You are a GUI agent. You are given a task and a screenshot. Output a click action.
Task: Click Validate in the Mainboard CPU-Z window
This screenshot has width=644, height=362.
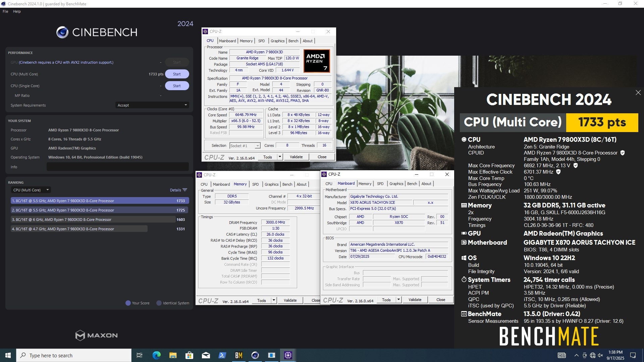click(415, 300)
